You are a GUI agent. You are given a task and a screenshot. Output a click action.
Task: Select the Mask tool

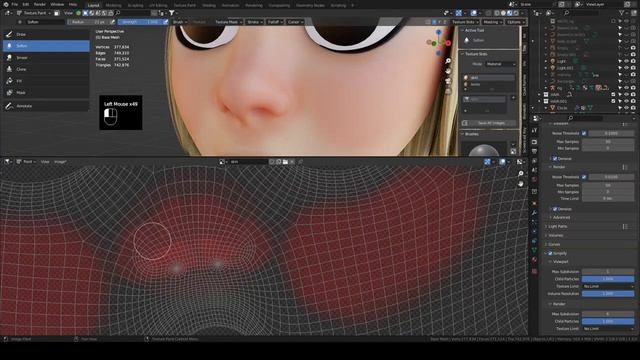(x=46, y=93)
